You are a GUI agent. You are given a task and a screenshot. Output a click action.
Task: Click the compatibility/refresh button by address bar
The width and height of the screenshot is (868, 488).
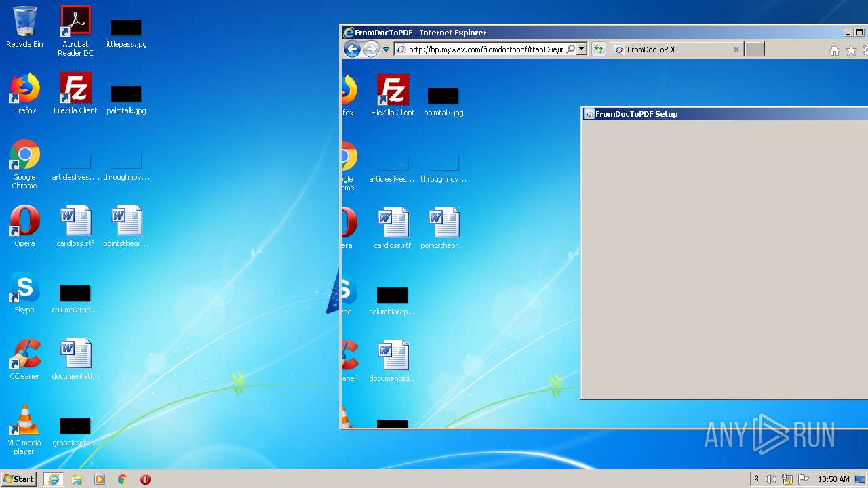(x=599, y=49)
